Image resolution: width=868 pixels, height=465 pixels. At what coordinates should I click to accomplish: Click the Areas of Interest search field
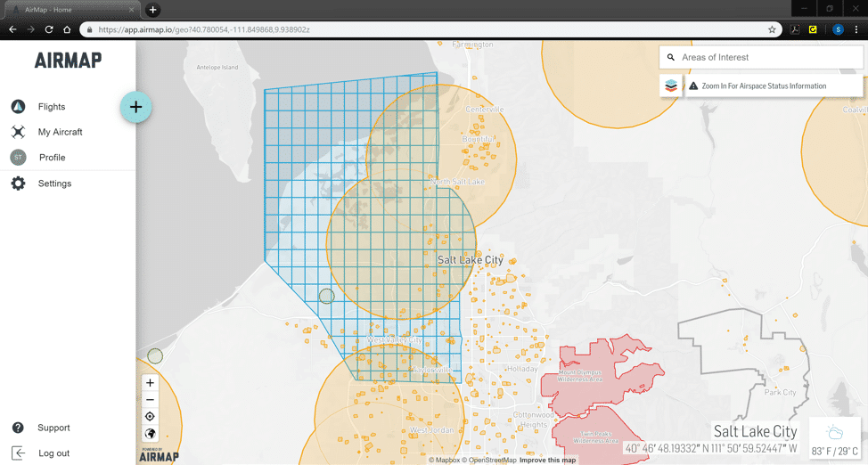[766, 57]
